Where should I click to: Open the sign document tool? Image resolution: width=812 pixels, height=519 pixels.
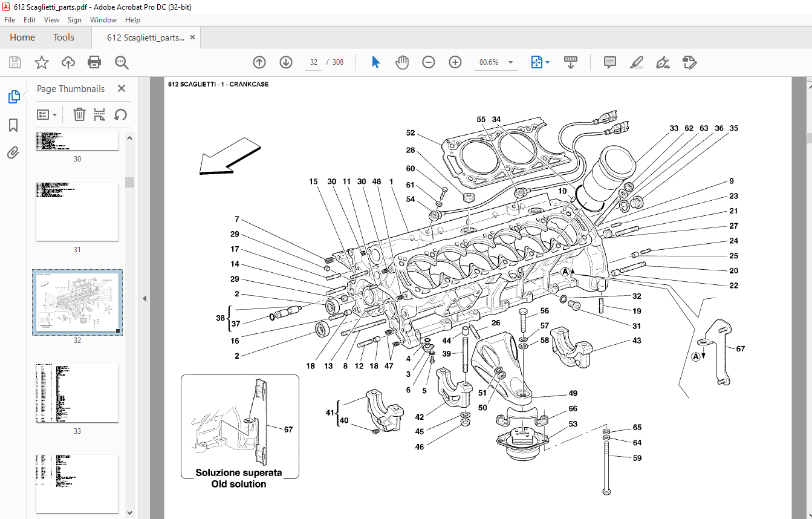(663, 62)
